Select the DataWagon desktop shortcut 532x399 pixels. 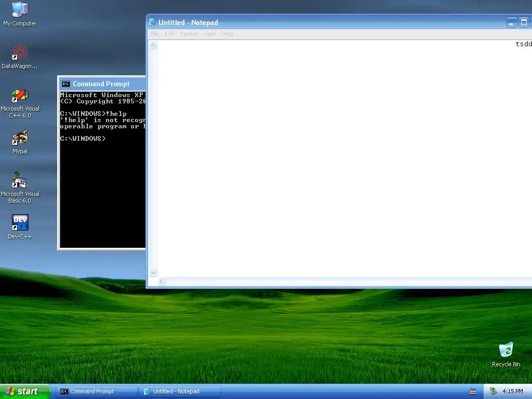point(20,57)
